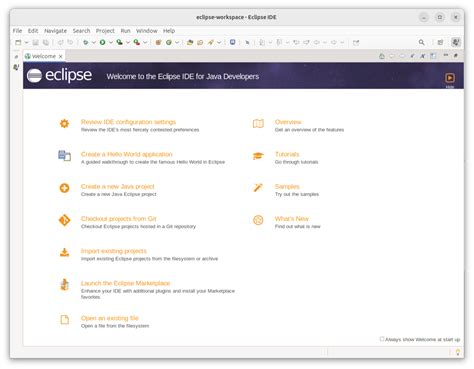Click the Tutorials graduation cap icon

(x=258, y=156)
